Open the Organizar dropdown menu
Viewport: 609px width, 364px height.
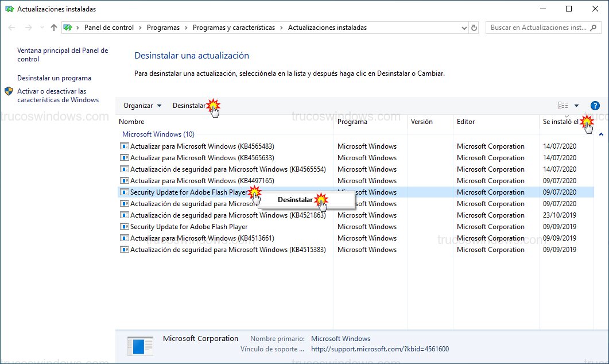pyautogui.click(x=141, y=105)
